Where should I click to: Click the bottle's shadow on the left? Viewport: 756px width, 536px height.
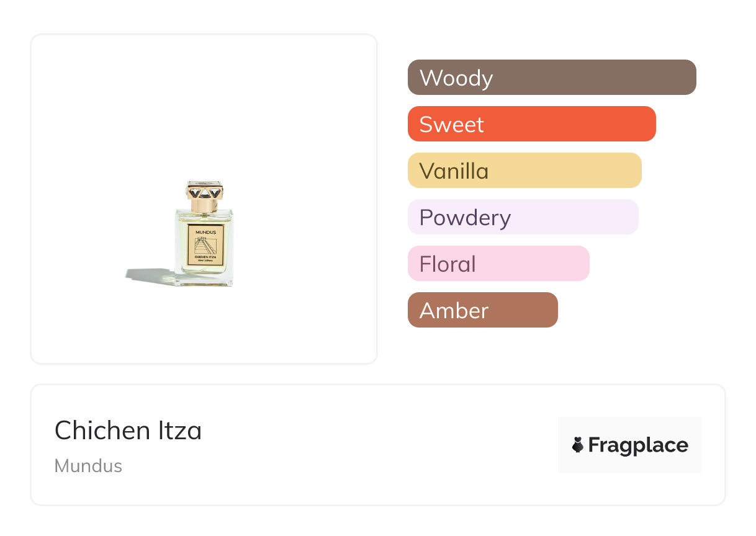[146, 274]
